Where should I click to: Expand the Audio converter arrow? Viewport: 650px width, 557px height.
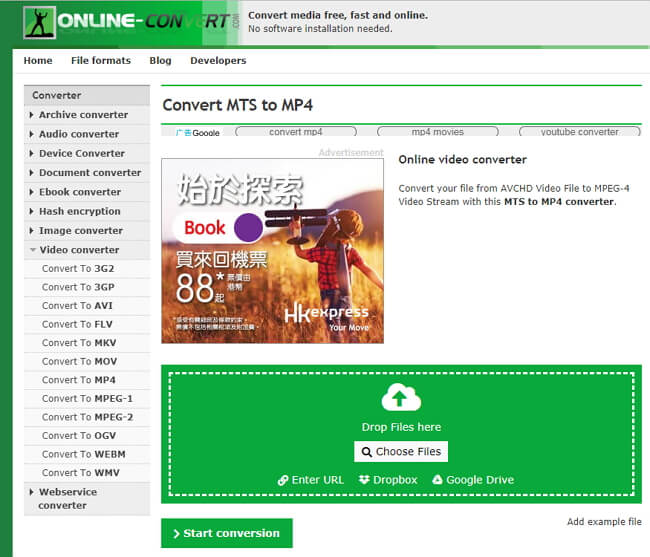point(32,134)
